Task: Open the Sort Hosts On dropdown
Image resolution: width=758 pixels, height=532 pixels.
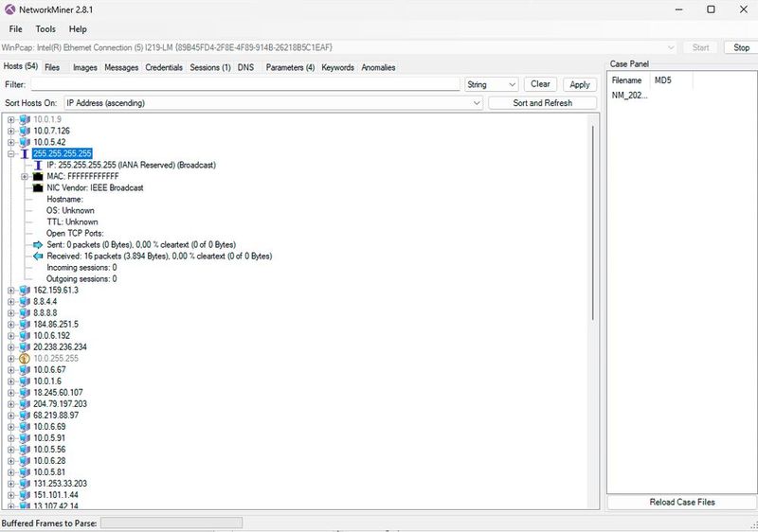Action: (273, 103)
